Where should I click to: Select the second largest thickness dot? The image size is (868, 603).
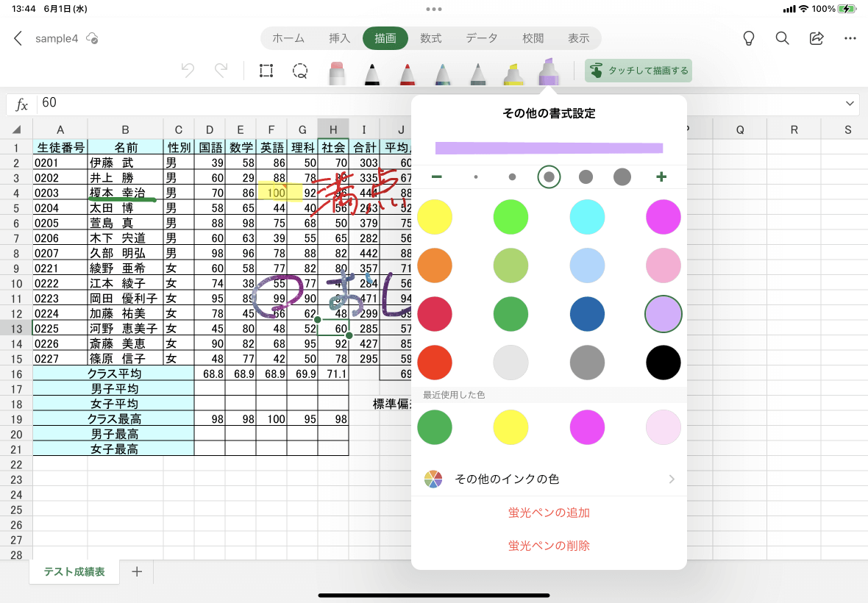tap(586, 177)
